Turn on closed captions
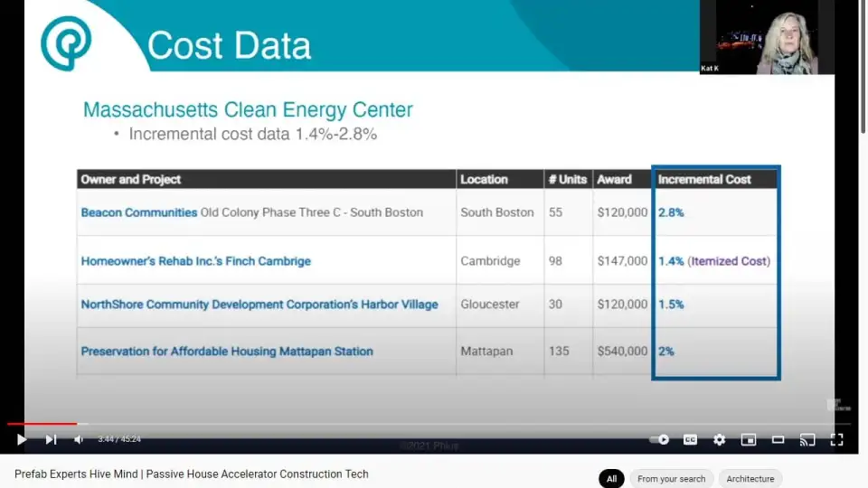The width and height of the screenshot is (868, 488). (690, 439)
